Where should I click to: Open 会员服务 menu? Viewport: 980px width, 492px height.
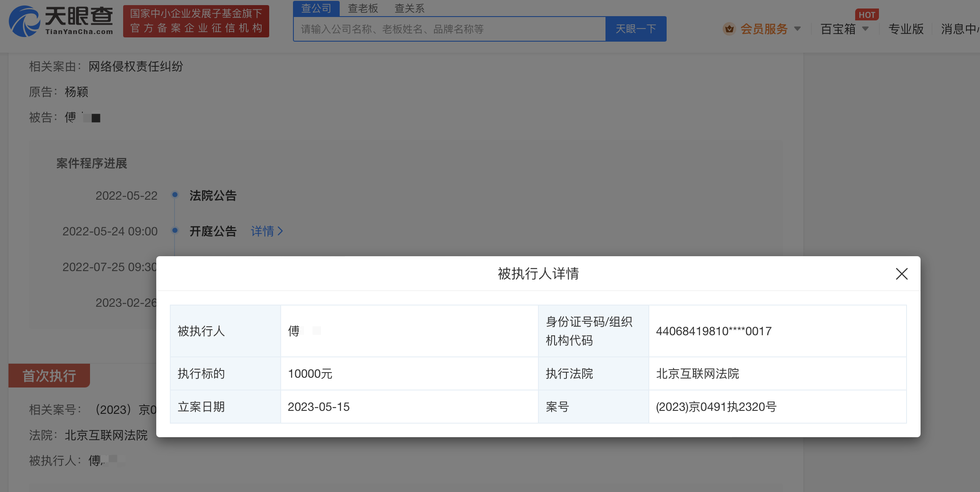(x=764, y=29)
